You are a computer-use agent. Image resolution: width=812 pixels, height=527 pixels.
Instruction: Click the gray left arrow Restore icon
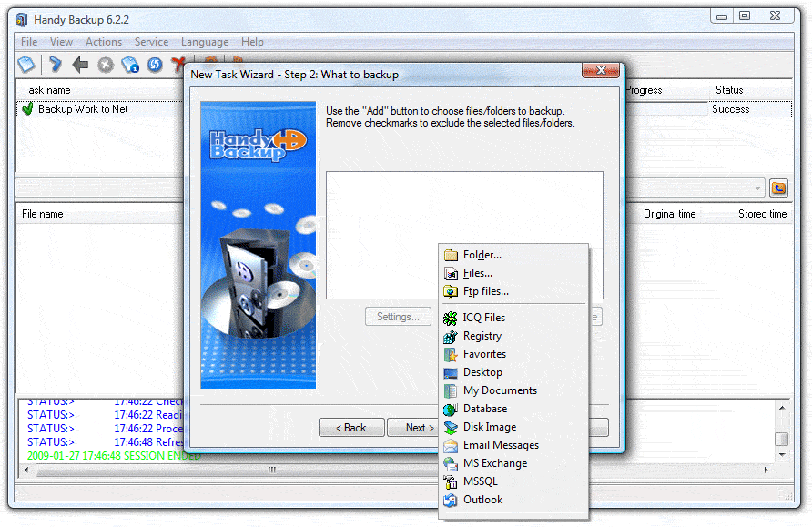pyautogui.click(x=80, y=65)
